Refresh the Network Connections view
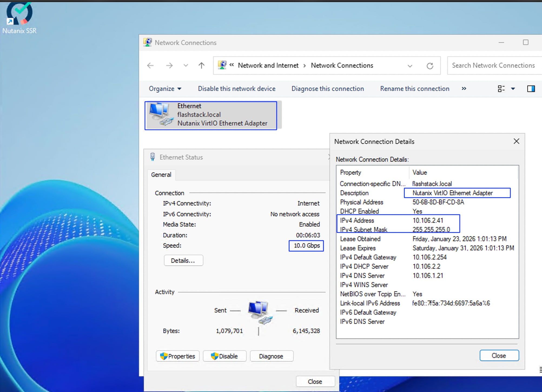Image resolution: width=542 pixels, height=392 pixels. click(430, 65)
